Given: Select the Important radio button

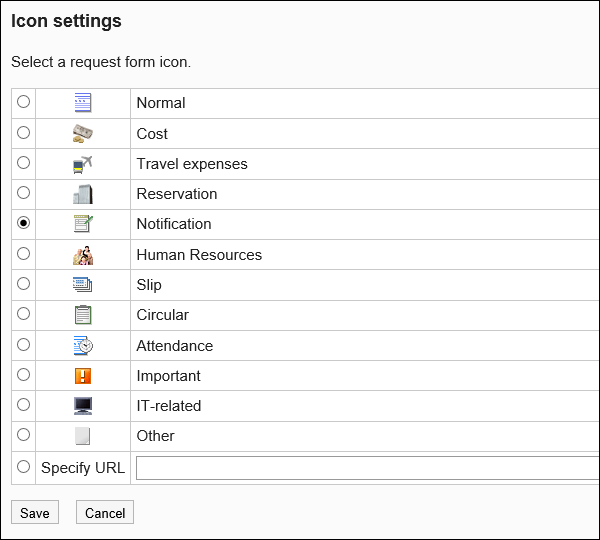Looking at the screenshot, I should coord(23,375).
